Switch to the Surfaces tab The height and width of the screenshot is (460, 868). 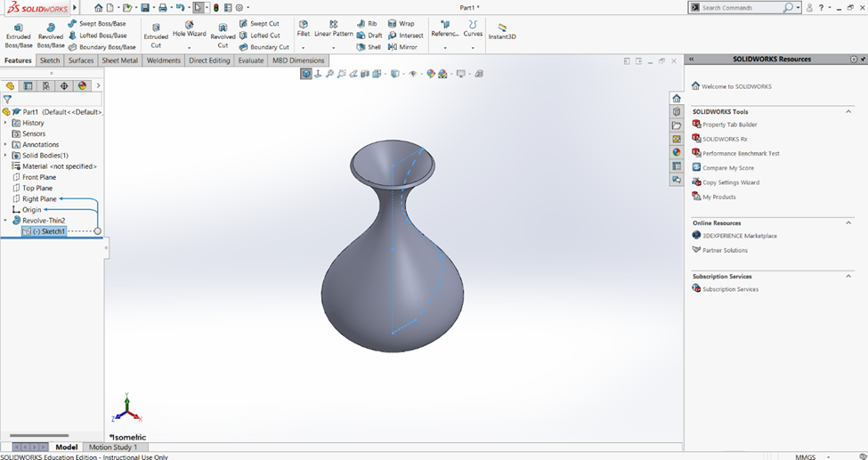(x=81, y=61)
